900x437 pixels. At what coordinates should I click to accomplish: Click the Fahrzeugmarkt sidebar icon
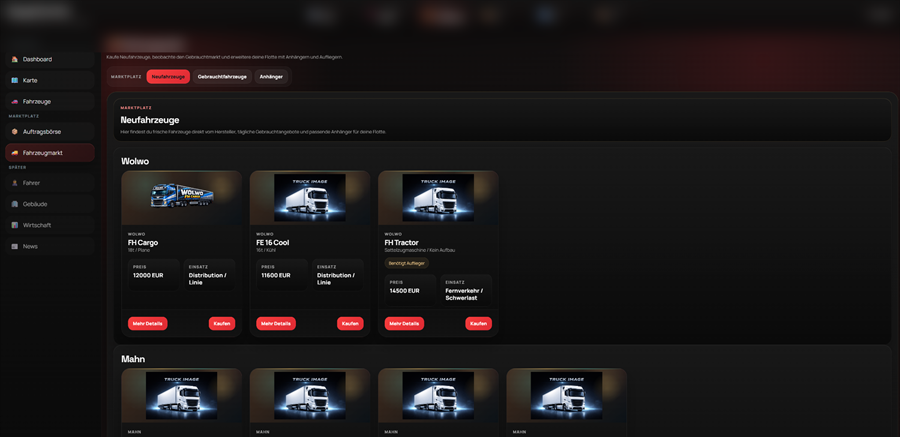pos(14,153)
